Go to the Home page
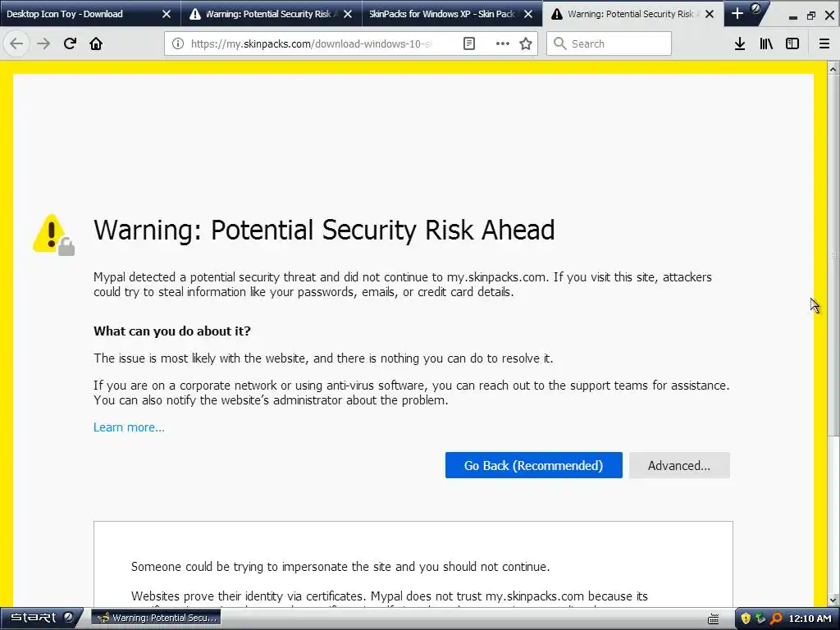The width and height of the screenshot is (840, 630). (x=96, y=43)
